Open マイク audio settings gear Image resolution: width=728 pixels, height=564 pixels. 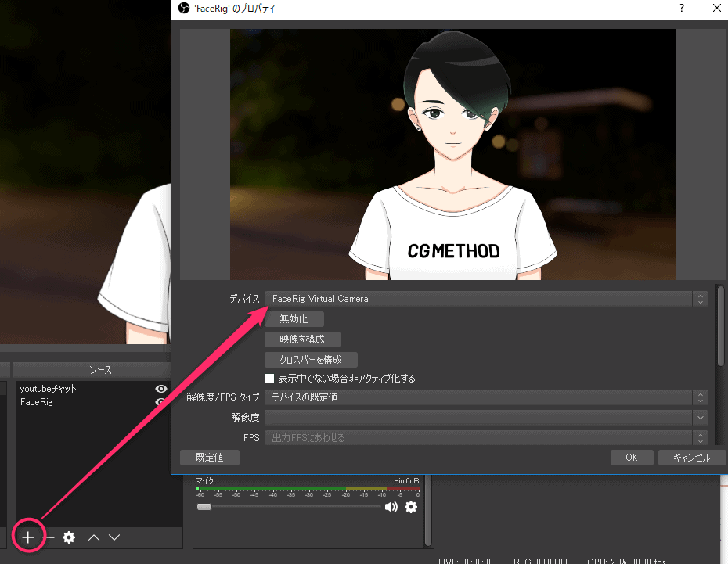(x=411, y=507)
